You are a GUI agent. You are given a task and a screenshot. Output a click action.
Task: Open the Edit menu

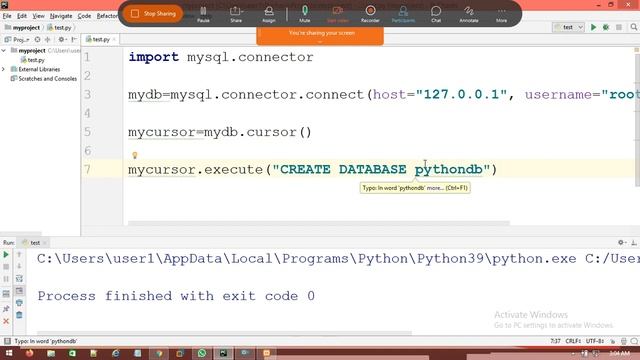pyautogui.click(x=22, y=16)
